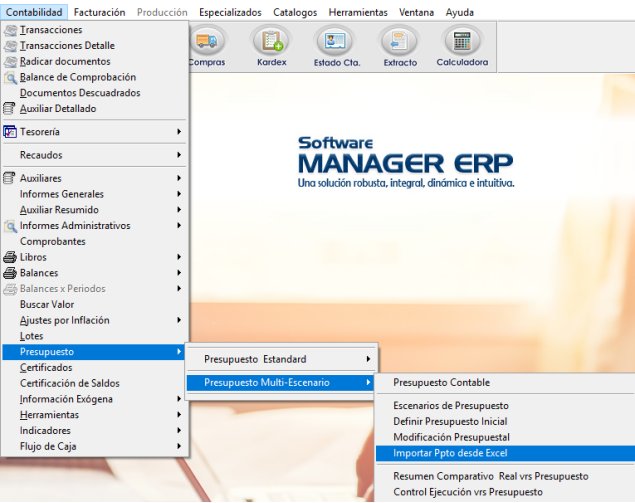Expand the Flujo de Caja submenu arrow
This screenshot has height=503, width=635.
pyautogui.click(x=179, y=446)
